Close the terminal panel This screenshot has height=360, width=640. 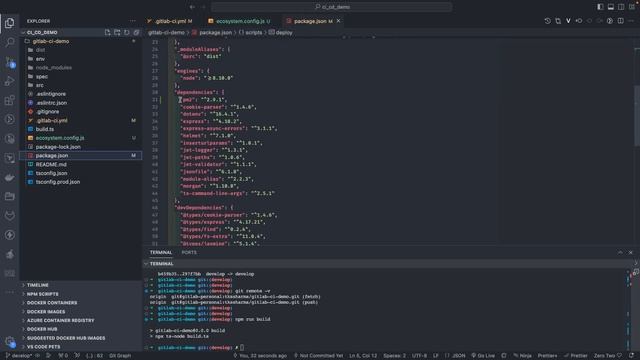(631, 252)
